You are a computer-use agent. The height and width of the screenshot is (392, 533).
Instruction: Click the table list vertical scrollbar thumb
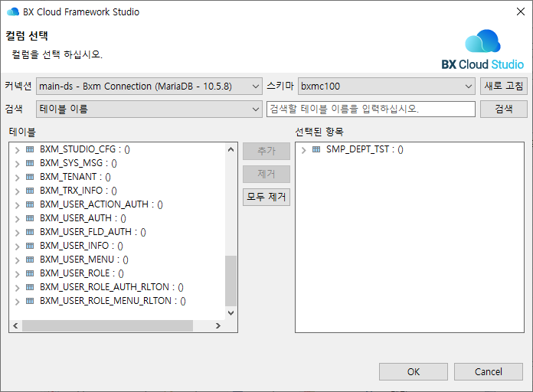(231, 279)
